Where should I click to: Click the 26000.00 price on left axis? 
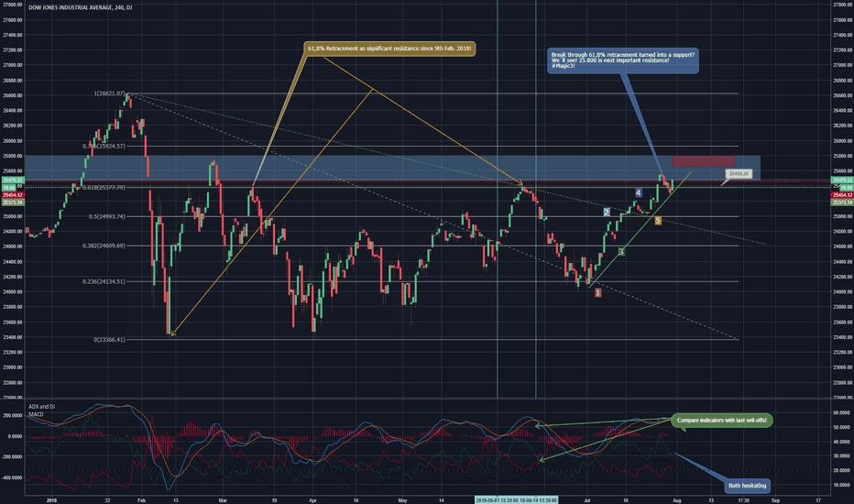pyautogui.click(x=12, y=140)
